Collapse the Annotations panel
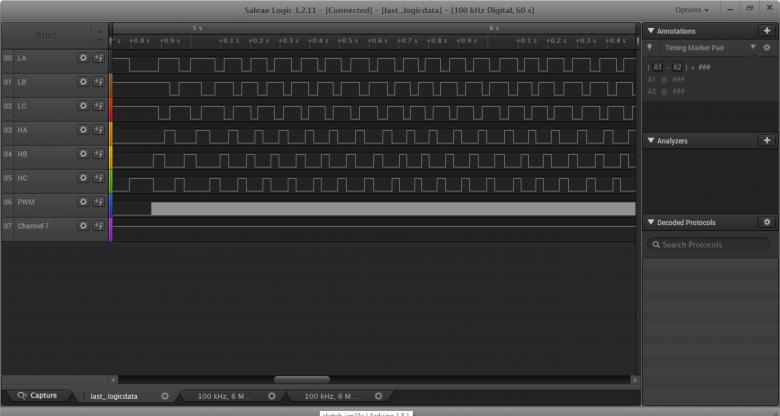 pos(651,31)
